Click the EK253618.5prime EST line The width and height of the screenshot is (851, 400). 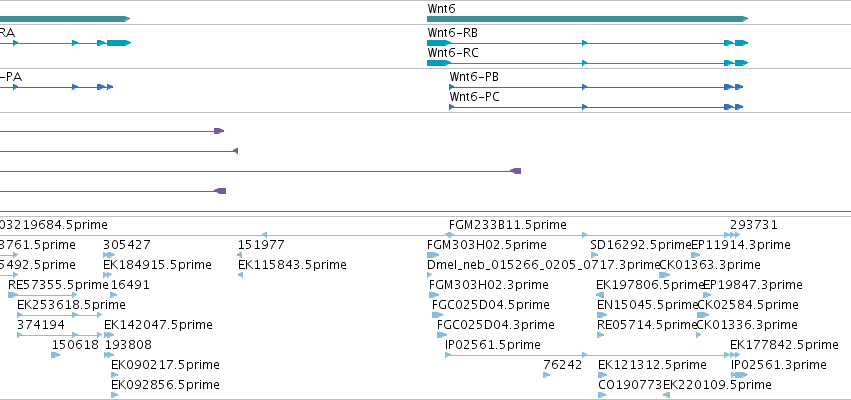tap(60, 315)
